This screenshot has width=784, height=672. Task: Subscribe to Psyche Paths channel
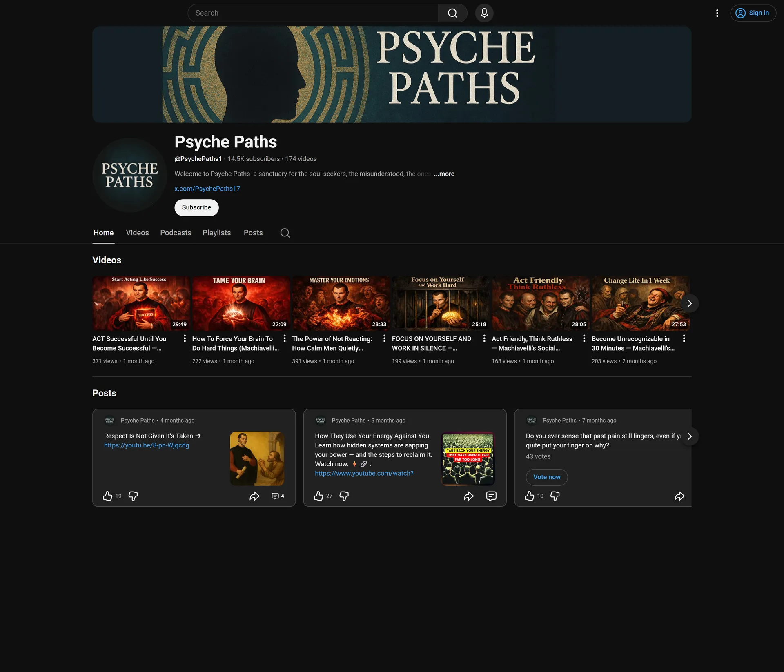tap(196, 207)
